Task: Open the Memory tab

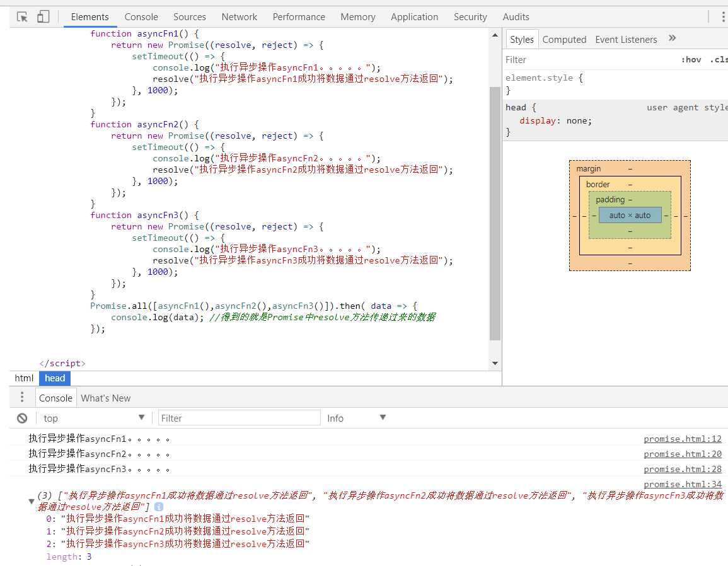Action: coord(357,17)
